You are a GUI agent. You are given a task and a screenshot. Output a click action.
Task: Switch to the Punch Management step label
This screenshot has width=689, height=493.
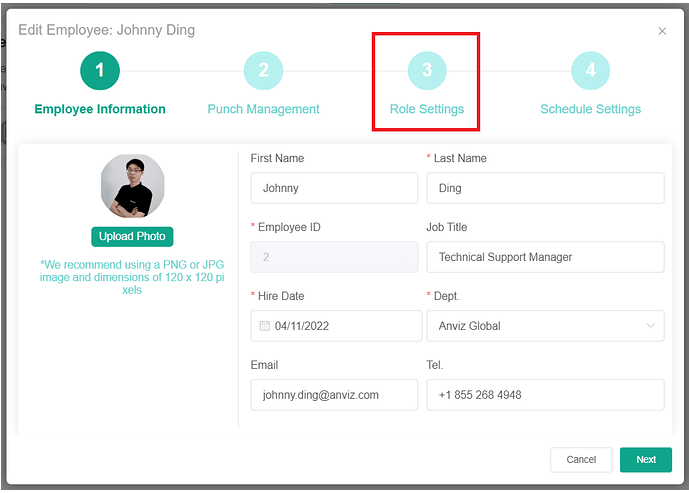(263, 109)
